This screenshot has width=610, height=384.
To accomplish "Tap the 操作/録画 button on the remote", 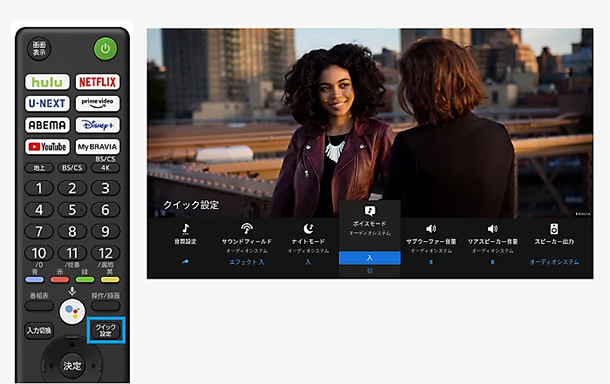I will pos(105,306).
